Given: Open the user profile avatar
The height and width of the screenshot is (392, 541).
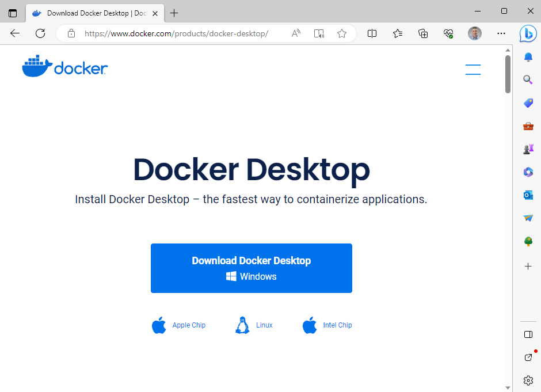Looking at the screenshot, I should [475, 33].
